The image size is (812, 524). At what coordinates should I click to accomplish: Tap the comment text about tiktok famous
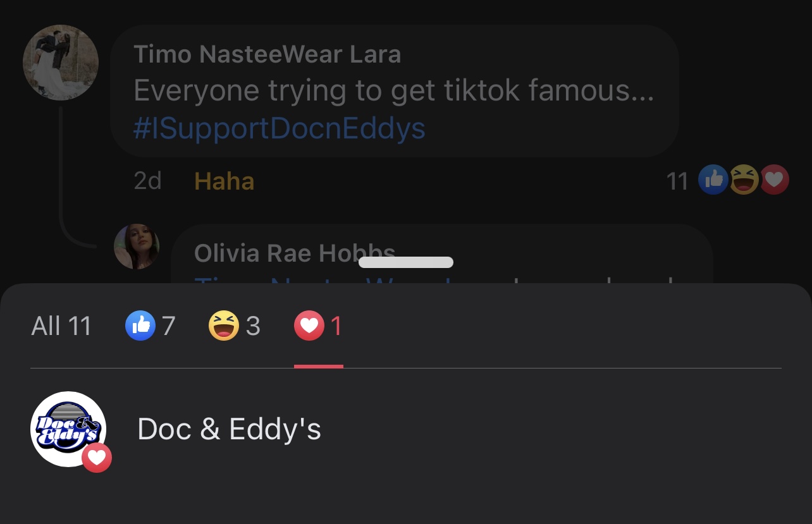click(x=393, y=92)
